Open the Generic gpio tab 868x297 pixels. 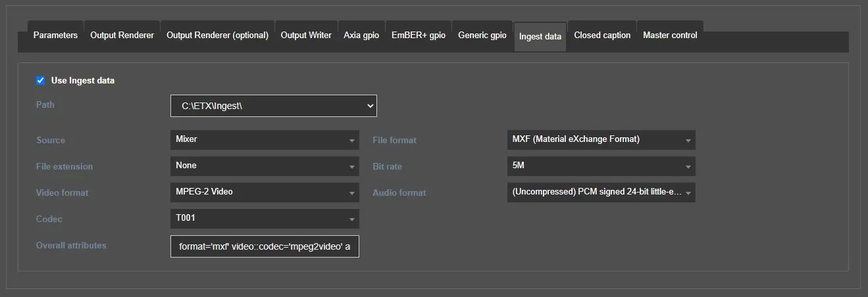pyautogui.click(x=482, y=35)
